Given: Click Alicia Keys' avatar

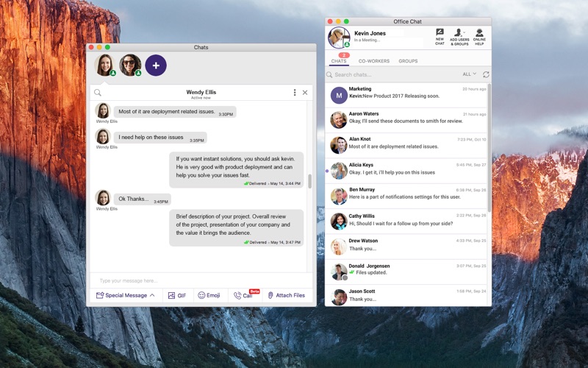Looking at the screenshot, I should [x=339, y=171].
